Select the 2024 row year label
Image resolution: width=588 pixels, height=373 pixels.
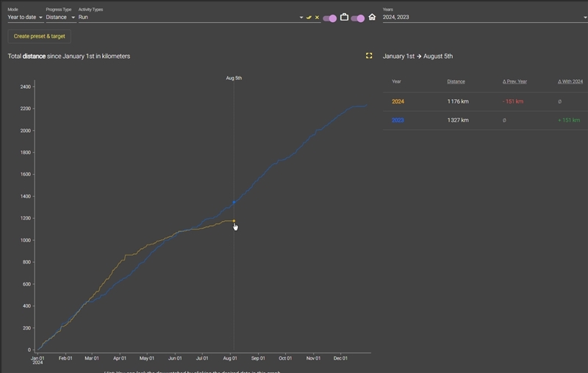pyautogui.click(x=398, y=101)
